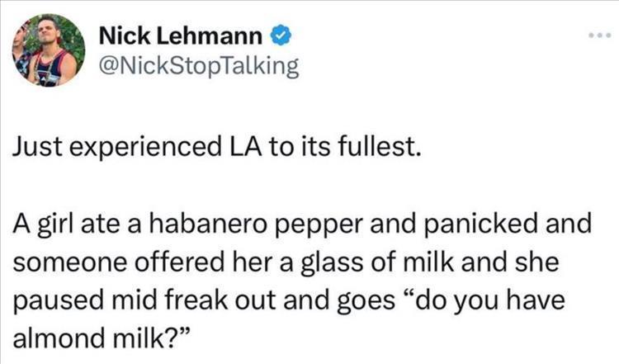Open Nick Lehmann's profile picture
Image resolution: width=619 pixels, height=364 pixels.
pyautogui.click(x=48, y=50)
